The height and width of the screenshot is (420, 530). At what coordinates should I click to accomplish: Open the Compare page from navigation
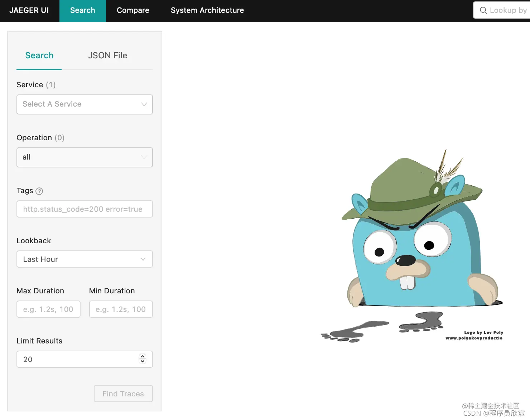click(133, 11)
